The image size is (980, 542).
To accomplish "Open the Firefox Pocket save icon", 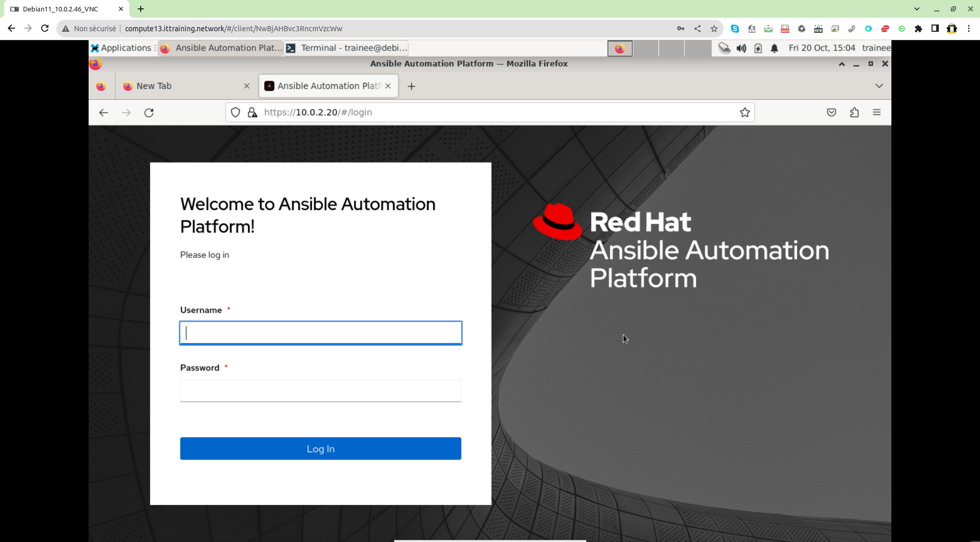I will [831, 113].
